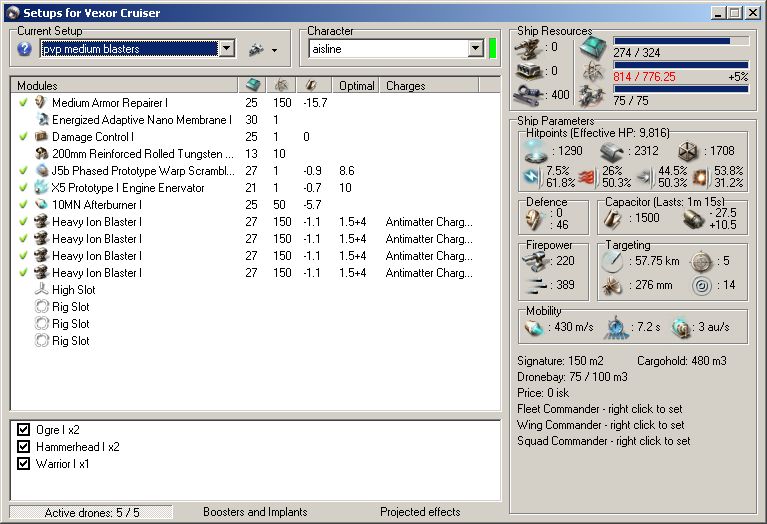Click the Dronebay: 75 / 100 m3 text
The height and width of the screenshot is (524, 767).
click(572, 377)
